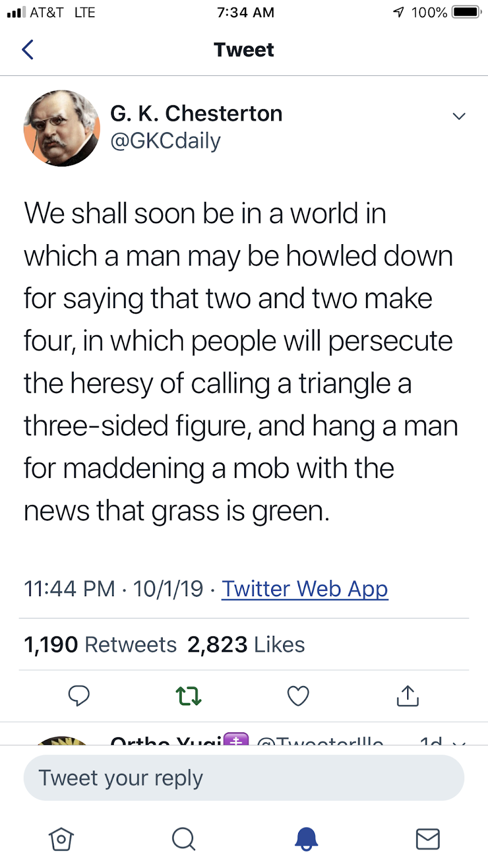This screenshot has width=488, height=868.
Task: View the 1,190 Retweets list
Action: pyautogui.click(x=100, y=644)
